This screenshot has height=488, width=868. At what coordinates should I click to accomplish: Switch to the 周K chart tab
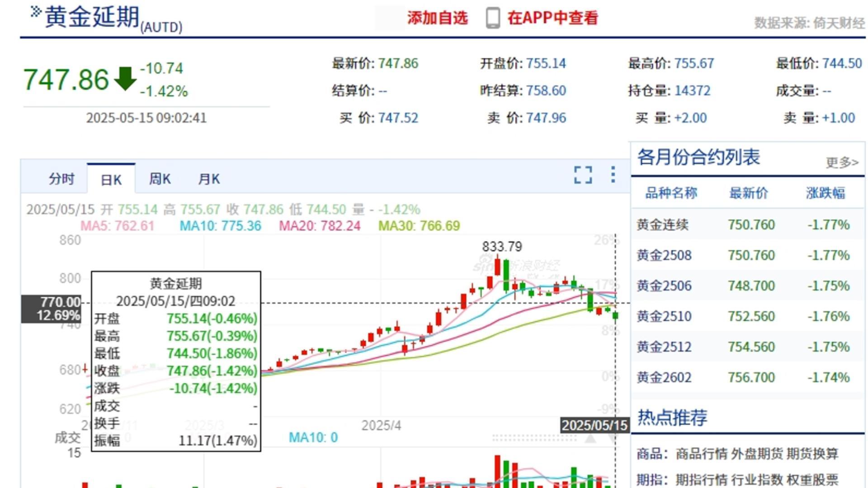tap(160, 179)
